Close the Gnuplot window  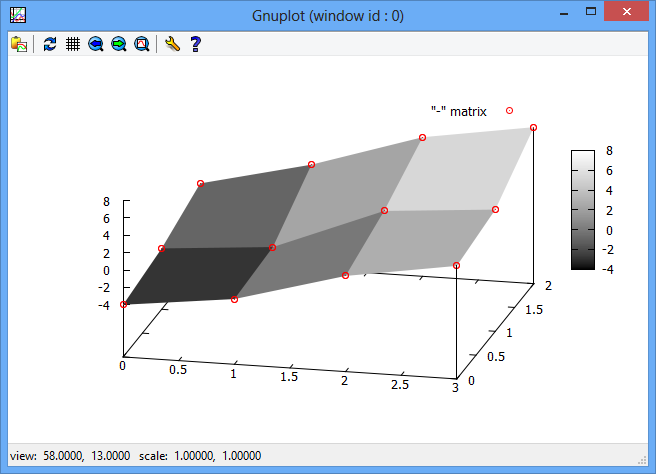click(x=626, y=12)
